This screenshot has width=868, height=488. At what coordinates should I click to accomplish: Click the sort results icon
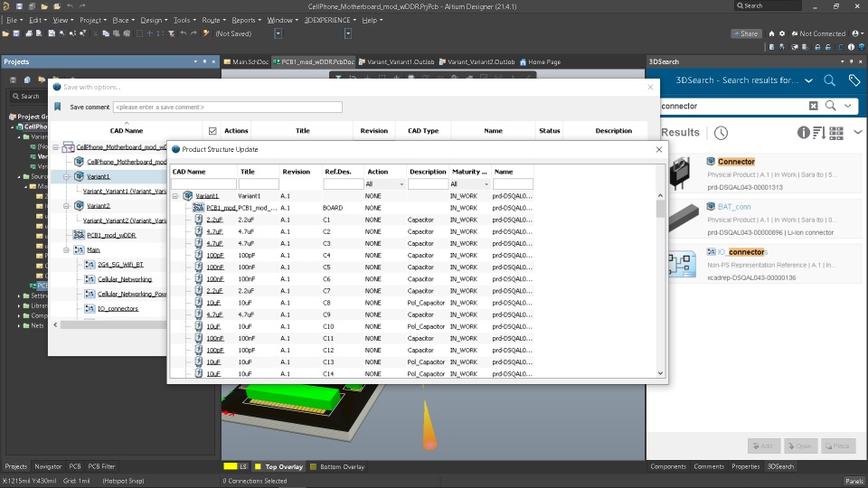click(819, 133)
